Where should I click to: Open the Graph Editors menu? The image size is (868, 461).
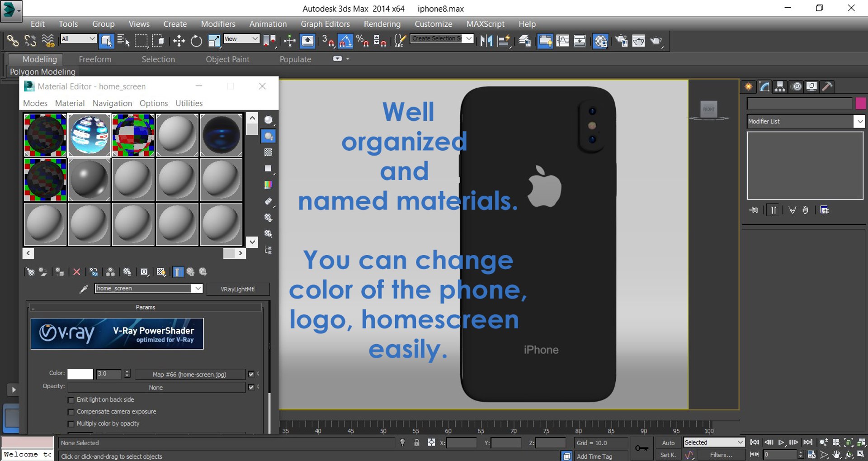tap(325, 24)
